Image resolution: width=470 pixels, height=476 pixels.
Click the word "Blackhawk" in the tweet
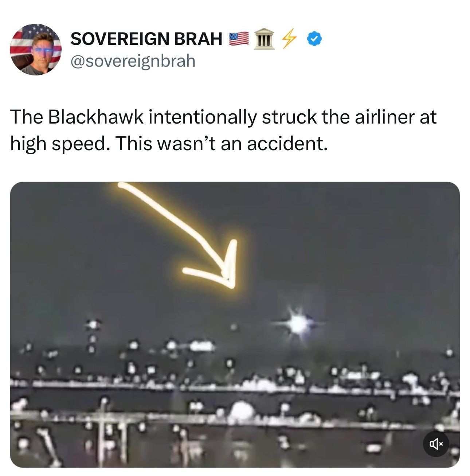95,117
